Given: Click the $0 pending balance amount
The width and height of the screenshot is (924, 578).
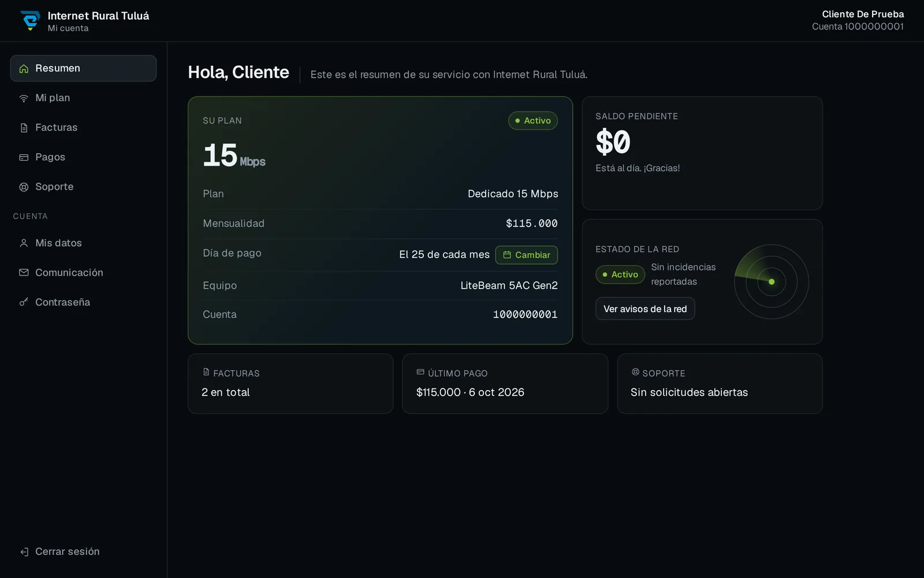Looking at the screenshot, I should click(613, 142).
